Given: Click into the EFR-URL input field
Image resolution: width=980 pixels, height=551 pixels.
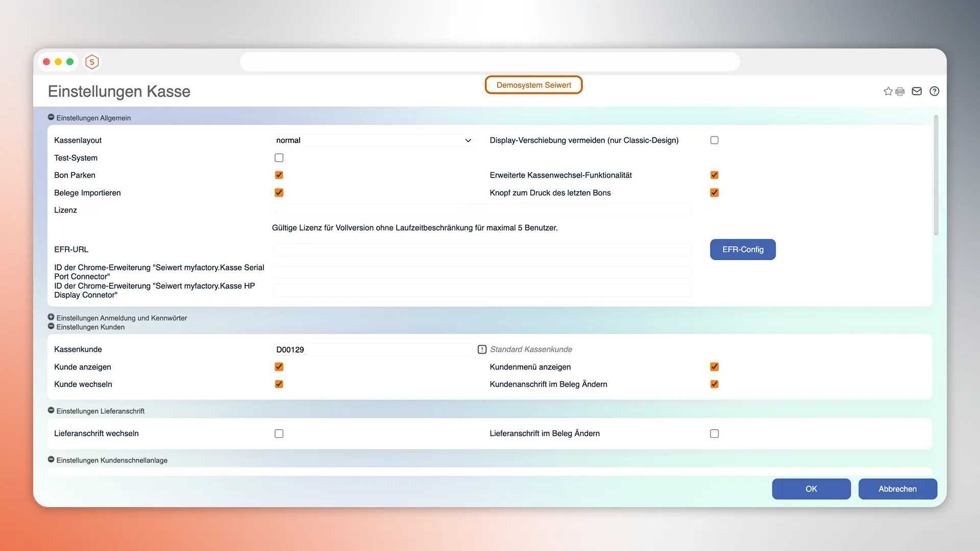Looking at the screenshot, I should click(481, 249).
